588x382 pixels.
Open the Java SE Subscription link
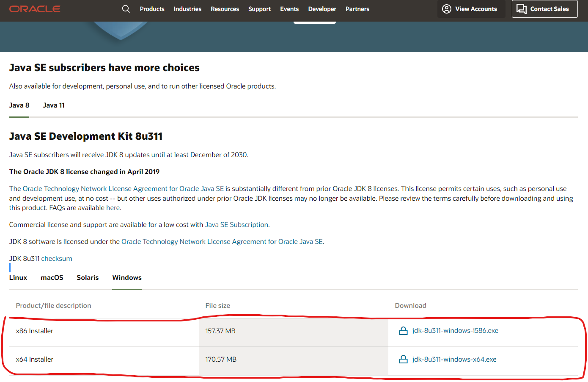(x=236, y=225)
